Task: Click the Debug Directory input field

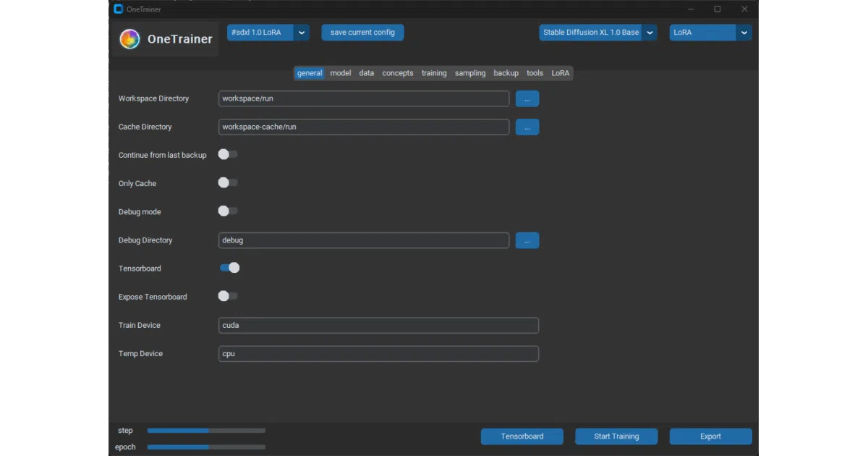Action: 364,240
